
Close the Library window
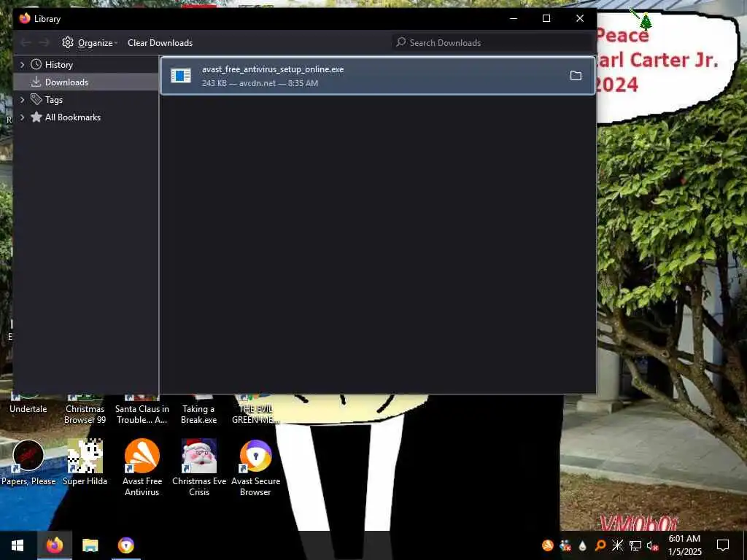pyautogui.click(x=580, y=18)
